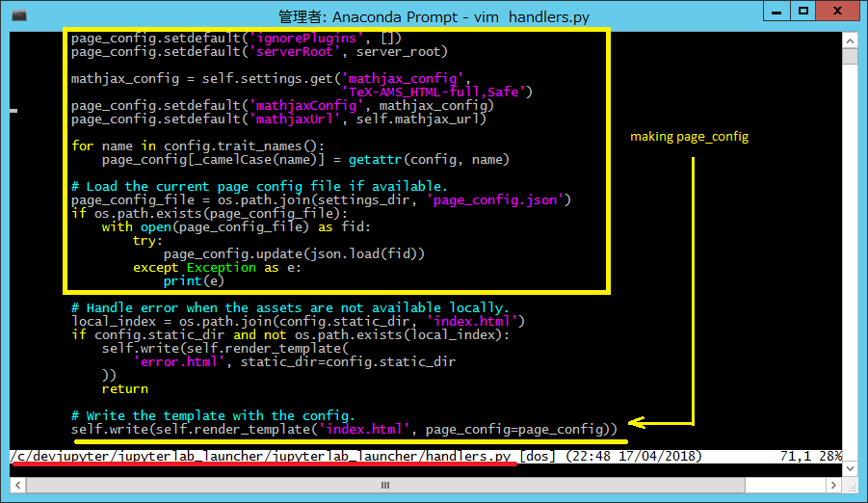Click the horizontal scrollbar left arrow
868x503 pixels.
pos(17,486)
